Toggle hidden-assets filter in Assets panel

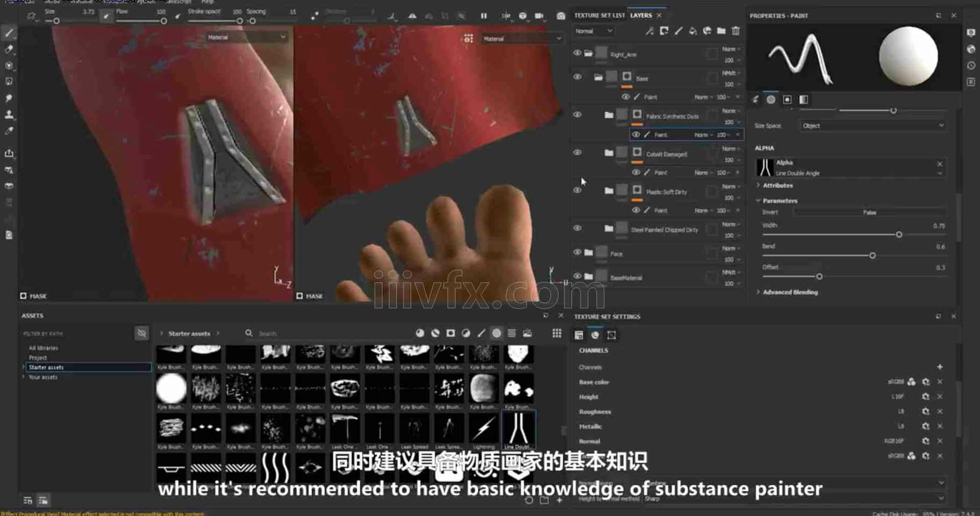tap(142, 334)
